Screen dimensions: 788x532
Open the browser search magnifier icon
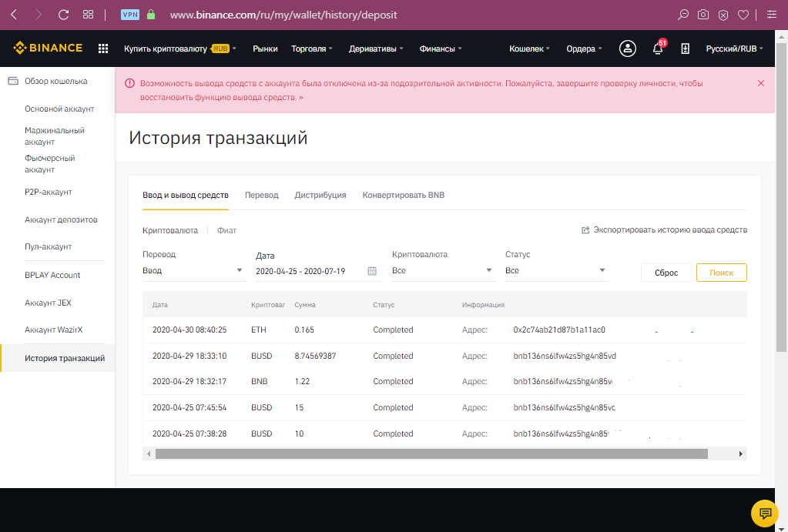[683, 15]
